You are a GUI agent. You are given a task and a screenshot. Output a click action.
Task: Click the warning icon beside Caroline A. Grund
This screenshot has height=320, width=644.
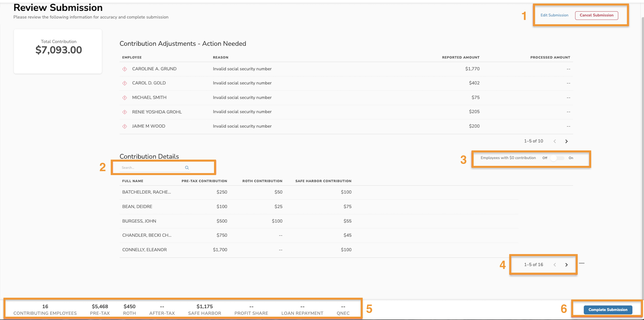pos(125,69)
